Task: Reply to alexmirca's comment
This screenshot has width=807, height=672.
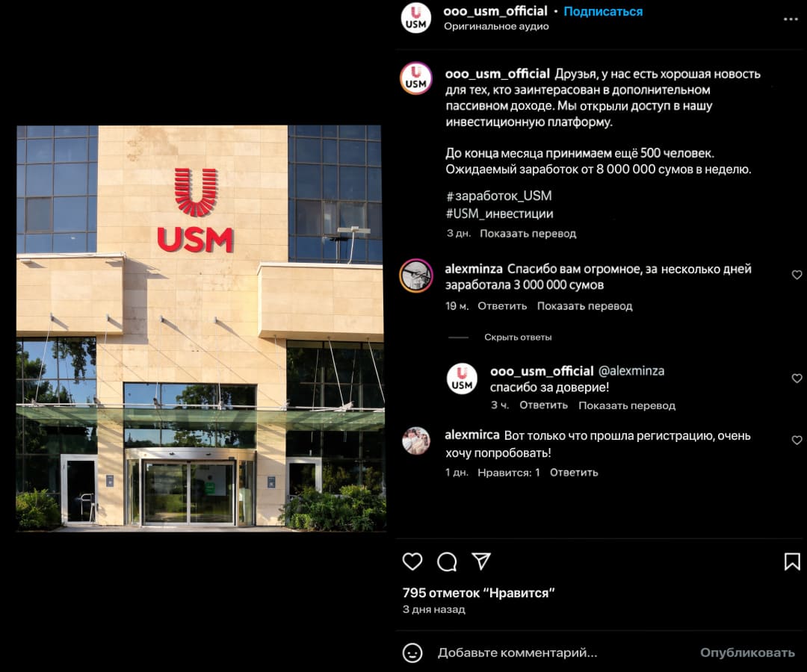Action: [x=574, y=473]
